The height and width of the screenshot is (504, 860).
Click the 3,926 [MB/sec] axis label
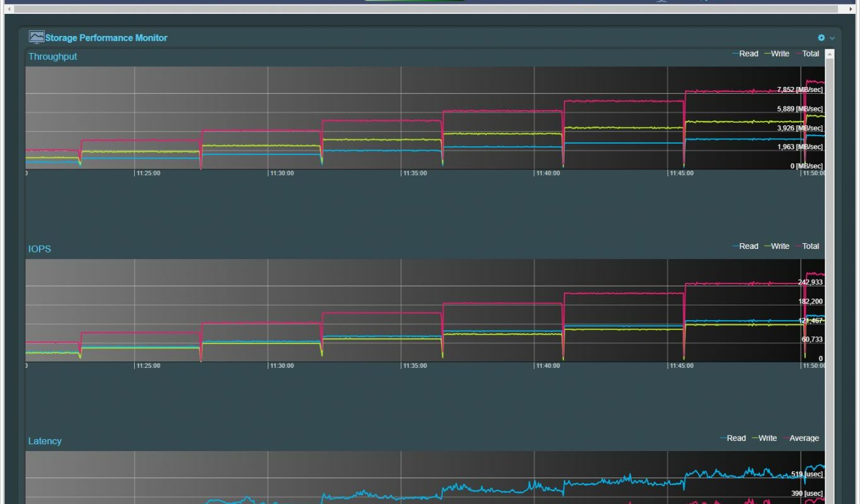click(800, 128)
